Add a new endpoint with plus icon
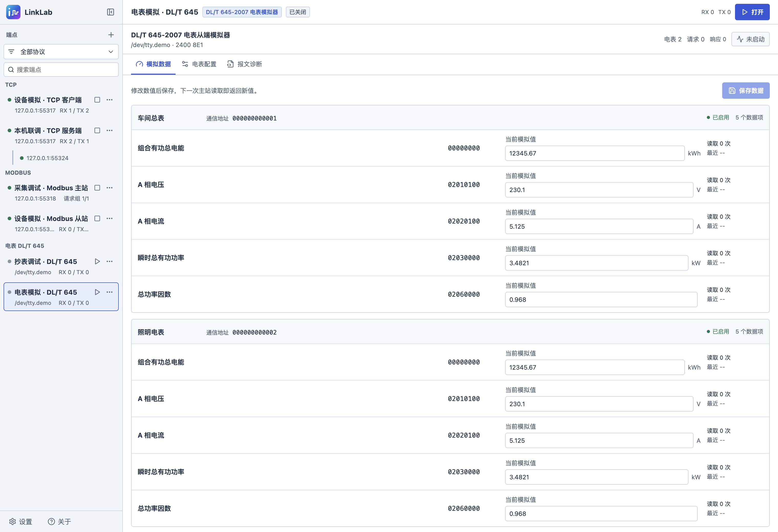Image resolution: width=778 pixels, height=532 pixels. pyautogui.click(x=111, y=35)
